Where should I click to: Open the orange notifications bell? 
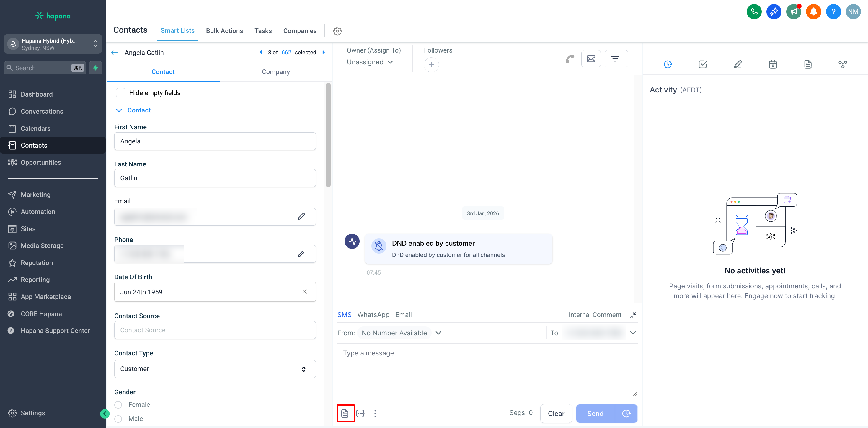click(813, 12)
